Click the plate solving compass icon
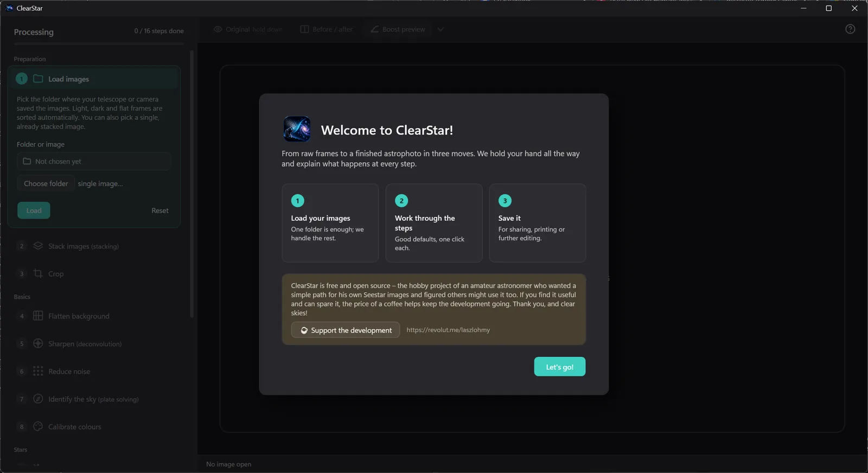The height and width of the screenshot is (473, 868). coord(38,399)
